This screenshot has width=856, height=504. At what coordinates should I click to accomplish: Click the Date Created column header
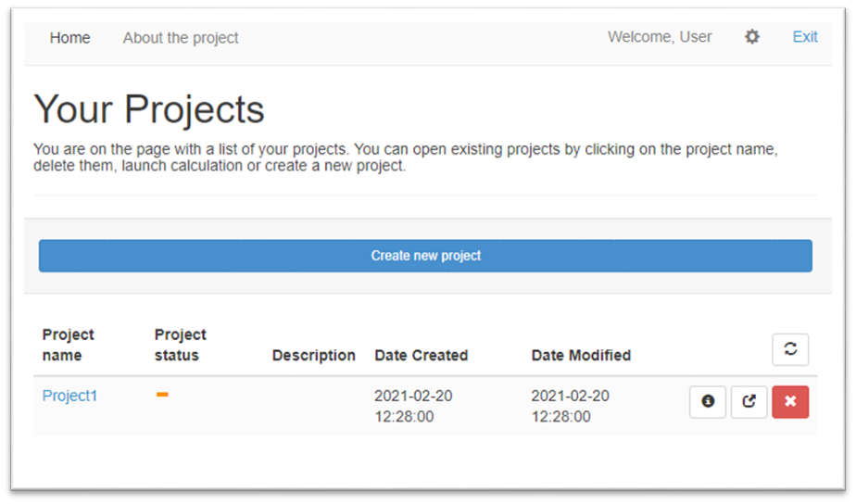pos(421,355)
